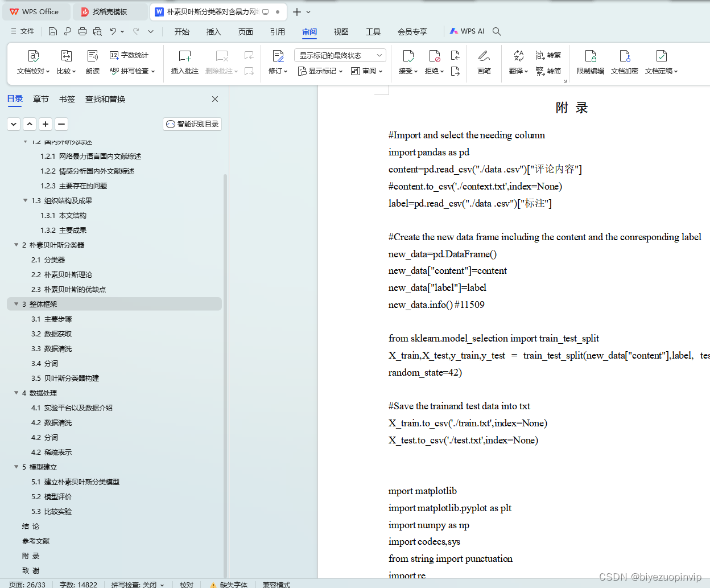This screenshot has width=710, height=588.
Task: Open Print Preview from quick access toolbar
Action: (97, 31)
